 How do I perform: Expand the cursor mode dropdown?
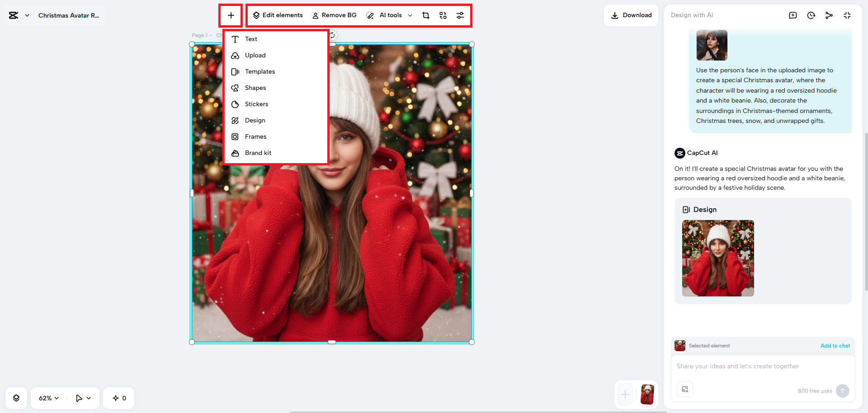pyautogui.click(x=83, y=398)
